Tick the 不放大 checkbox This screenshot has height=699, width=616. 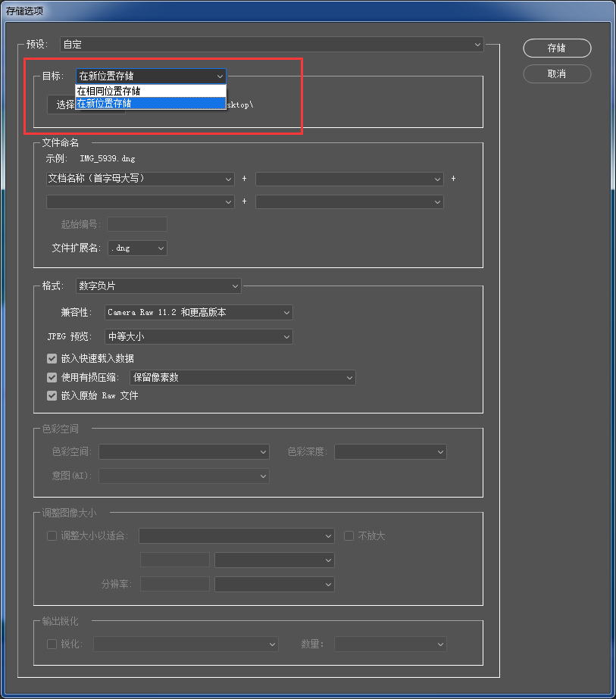pyautogui.click(x=349, y=535)
